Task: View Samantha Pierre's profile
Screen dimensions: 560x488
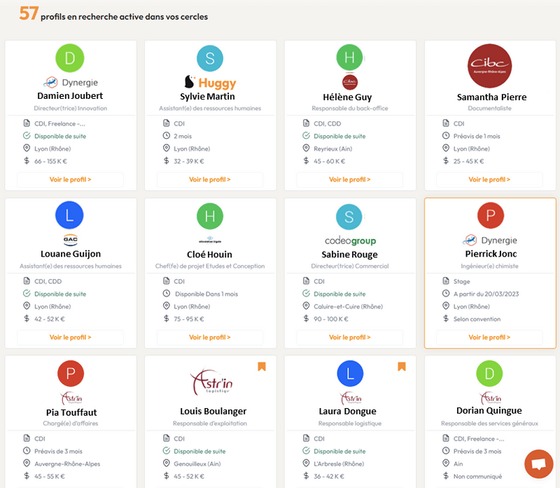Action: [490, 179]
